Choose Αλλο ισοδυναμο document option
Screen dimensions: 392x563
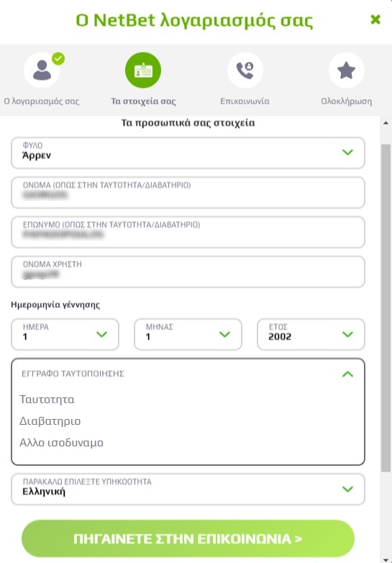click(x=61, y=443)
